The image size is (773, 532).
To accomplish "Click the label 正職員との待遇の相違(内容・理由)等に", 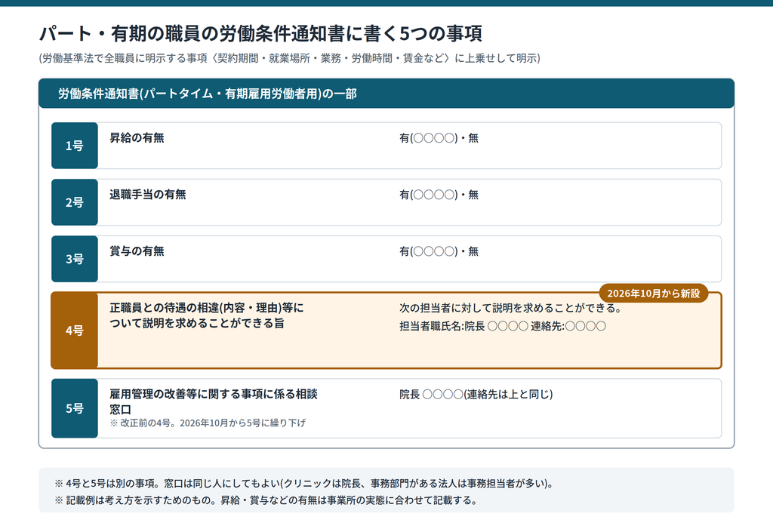I will pyautogui.click(x=207, y=308).
